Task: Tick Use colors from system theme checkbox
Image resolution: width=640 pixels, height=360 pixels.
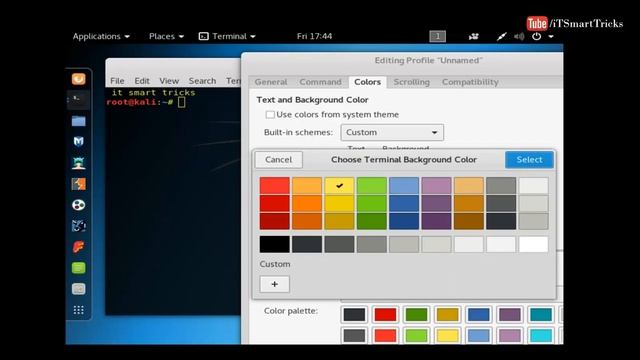Action: (x=270, y=115)
